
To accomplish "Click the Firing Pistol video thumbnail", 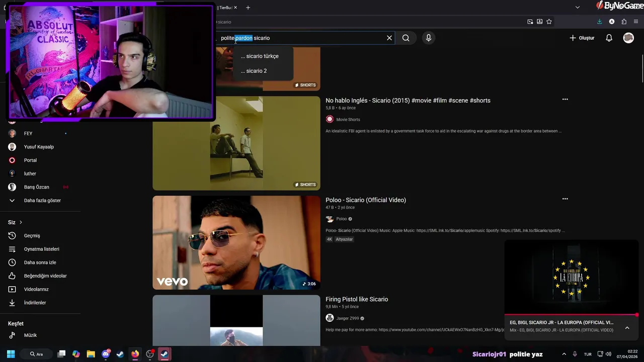I will 236,320.
